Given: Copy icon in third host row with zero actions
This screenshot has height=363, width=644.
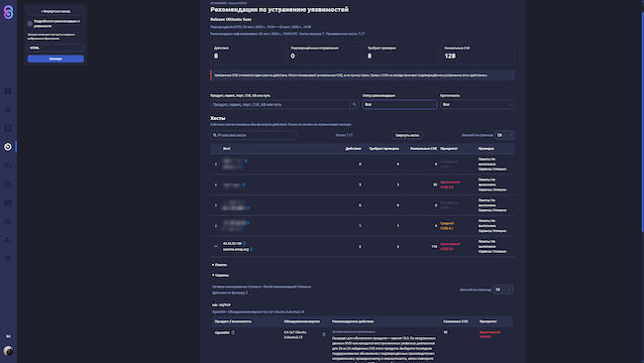Looking at the screenshot, I should (248, 208).
